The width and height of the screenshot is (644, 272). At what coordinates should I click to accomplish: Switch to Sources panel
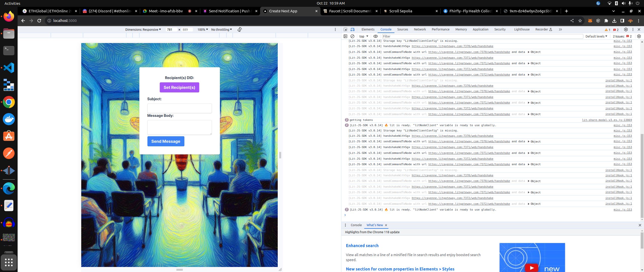pos(403,29)
